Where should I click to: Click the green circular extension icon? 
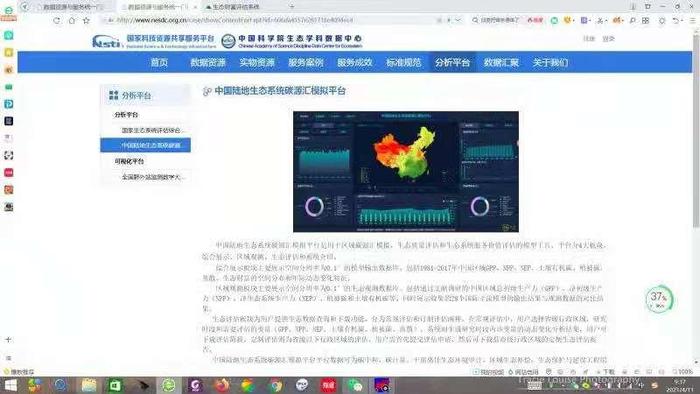pos(554,20)
